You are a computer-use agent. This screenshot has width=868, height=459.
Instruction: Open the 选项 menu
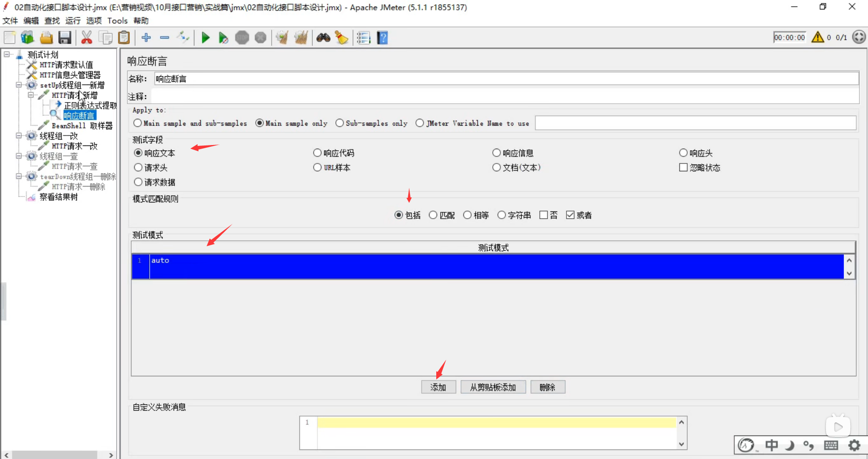click(94, 21)
